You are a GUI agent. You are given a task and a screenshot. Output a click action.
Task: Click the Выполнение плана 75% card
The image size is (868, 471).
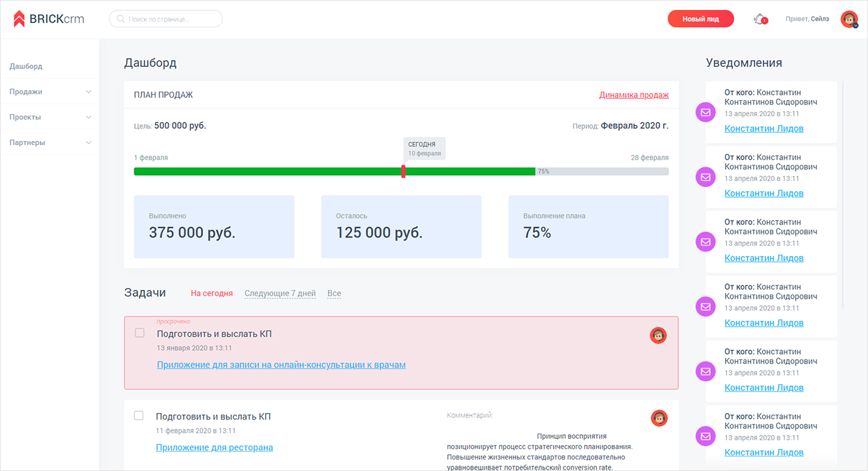click(588, 226)
